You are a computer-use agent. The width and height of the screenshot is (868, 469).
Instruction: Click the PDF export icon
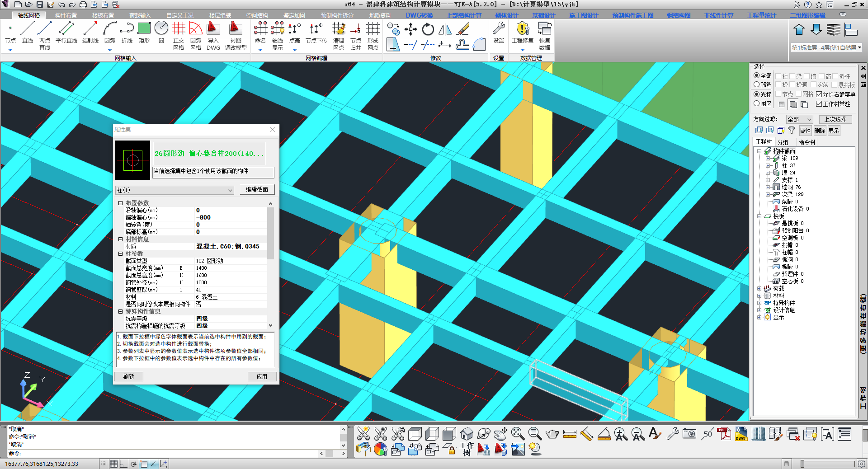724,434
